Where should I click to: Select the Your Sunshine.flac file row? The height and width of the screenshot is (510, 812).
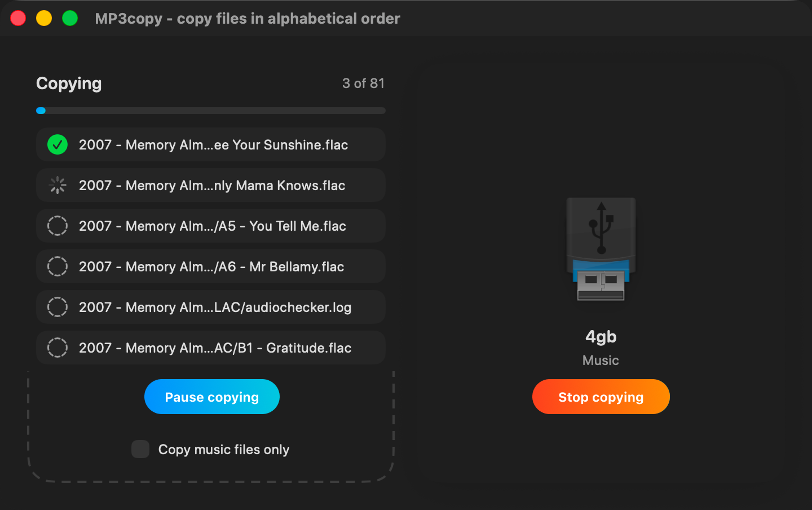pyautogui.click(x=211, y=144)
